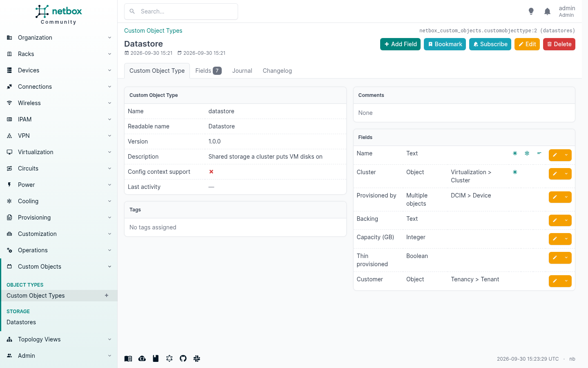Open the footer Slack icon
The height and width of the screenshot is (368, 588).
[x=197, y=359]
